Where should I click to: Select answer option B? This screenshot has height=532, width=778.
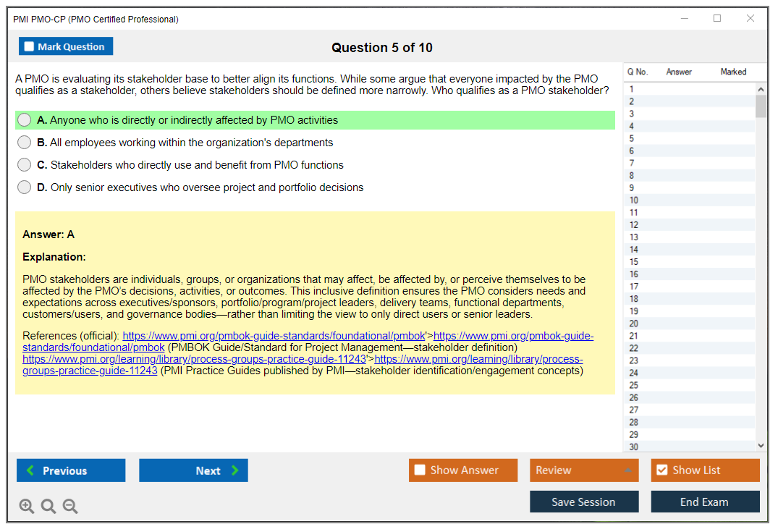(24, 142)
